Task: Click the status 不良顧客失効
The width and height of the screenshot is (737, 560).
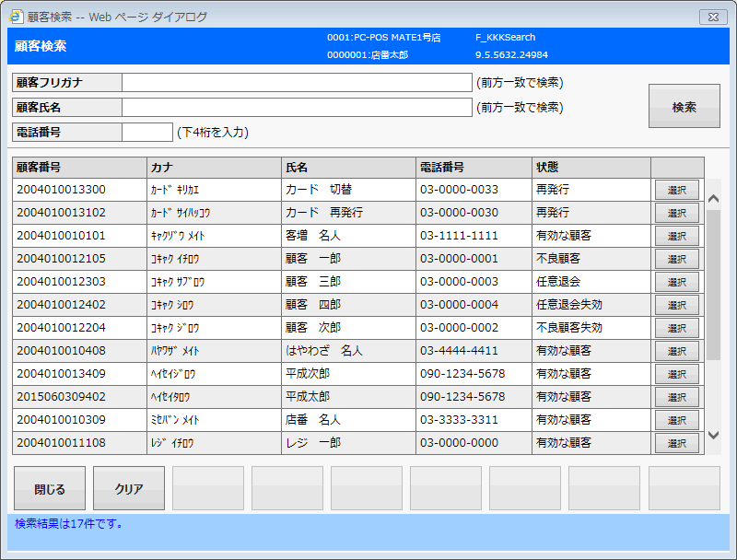Action: point(569,328)
